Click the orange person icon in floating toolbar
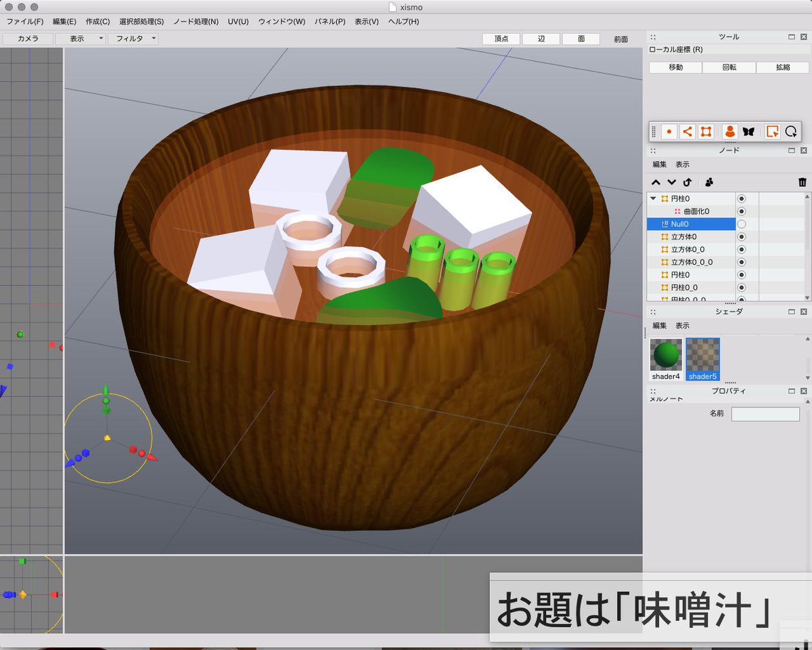 (729, 131)
